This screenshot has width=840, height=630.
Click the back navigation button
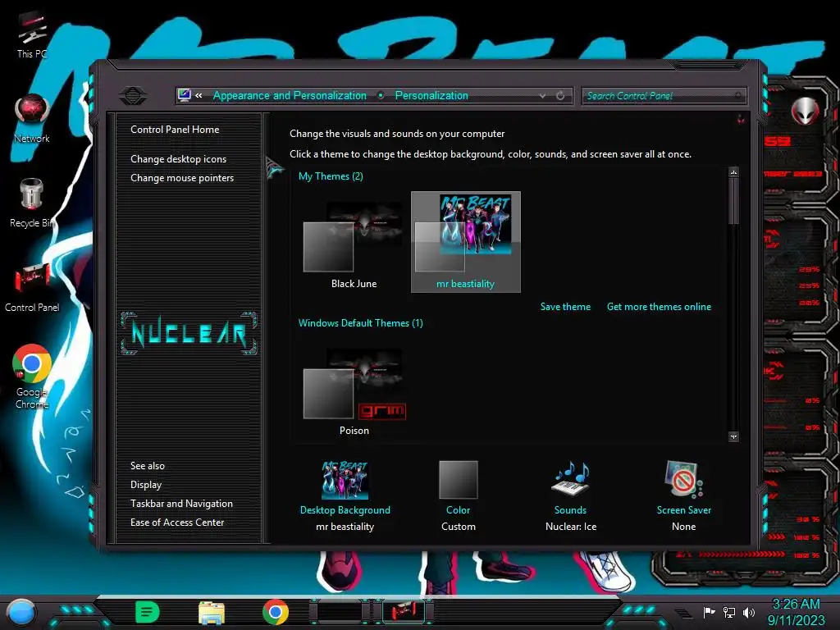pyautogui.click(x=132, y=96)
